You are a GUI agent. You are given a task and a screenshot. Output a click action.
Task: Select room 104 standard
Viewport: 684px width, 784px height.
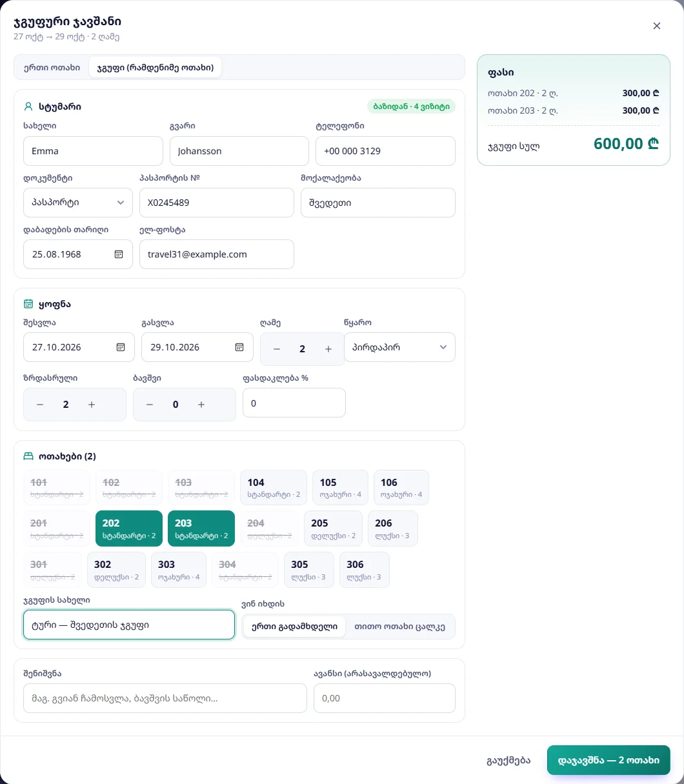click(274, 487)
